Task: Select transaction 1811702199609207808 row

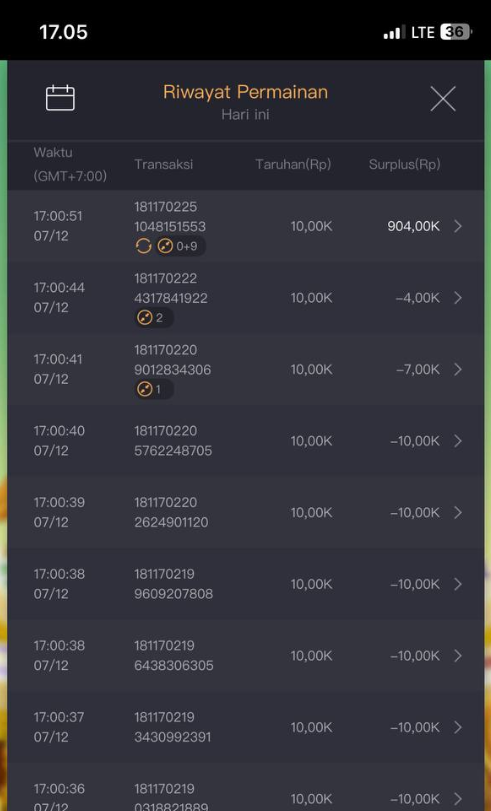Action: 245,584
